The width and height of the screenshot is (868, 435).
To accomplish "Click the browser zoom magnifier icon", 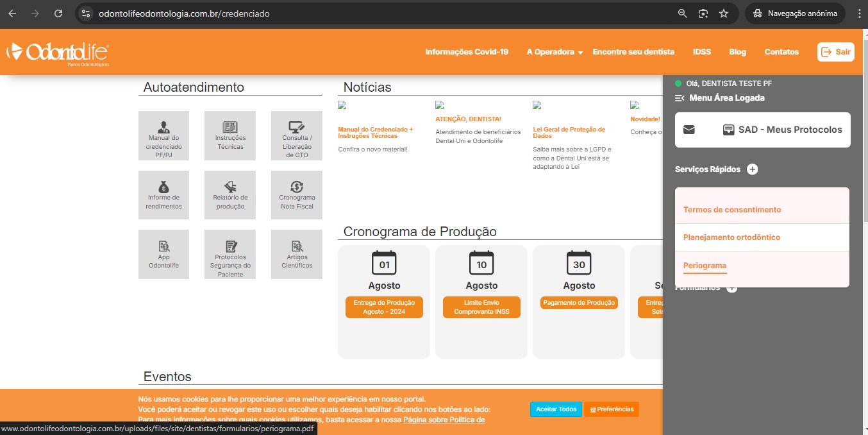I will [x=683, y=13].
